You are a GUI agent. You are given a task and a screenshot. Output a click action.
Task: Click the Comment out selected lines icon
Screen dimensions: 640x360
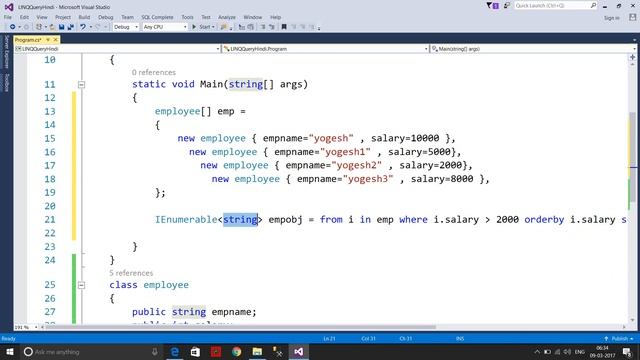click(263, 27)
